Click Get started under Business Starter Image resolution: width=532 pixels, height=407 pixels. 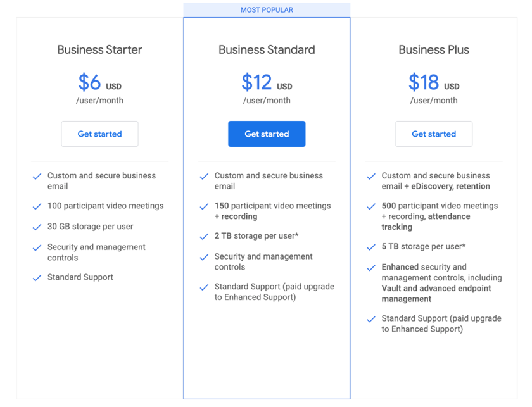99,134
